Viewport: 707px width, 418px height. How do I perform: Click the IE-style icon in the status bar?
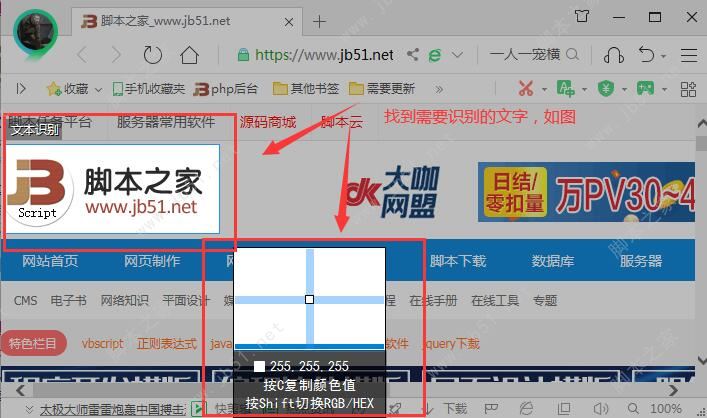click(x=526, y=409)
